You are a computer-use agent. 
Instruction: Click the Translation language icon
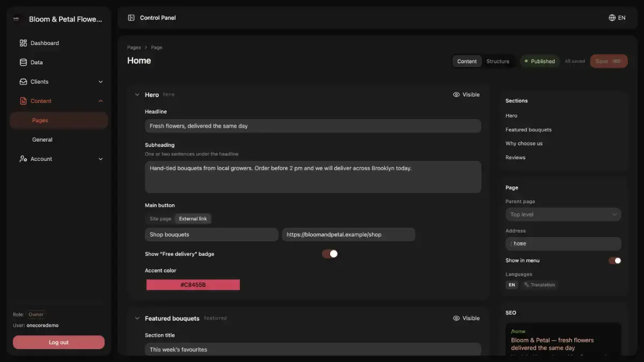tap(527, 285)
